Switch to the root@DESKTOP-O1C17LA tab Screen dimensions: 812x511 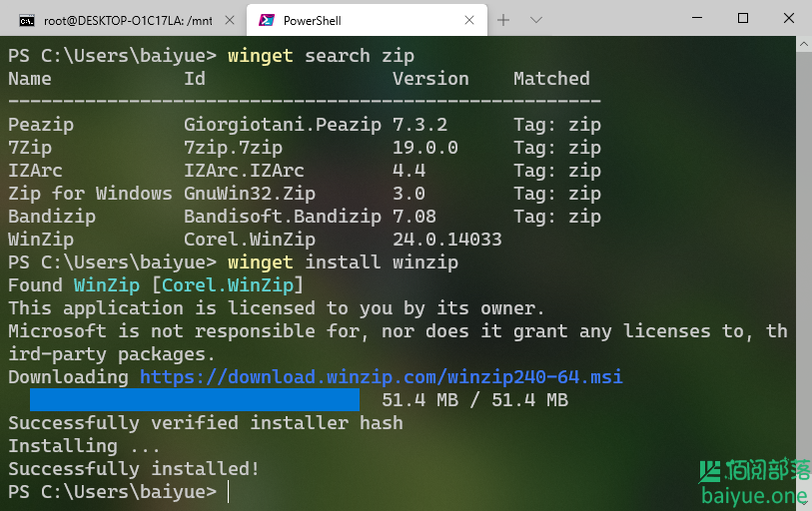123,20
